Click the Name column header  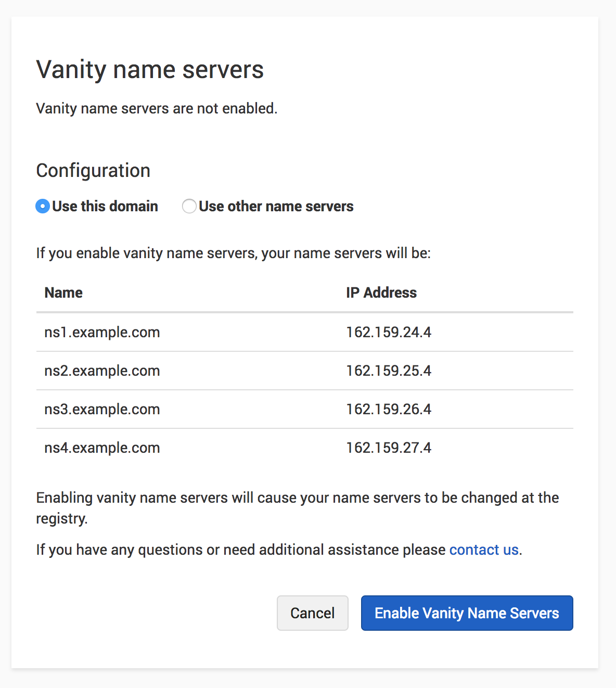(63, 292)
